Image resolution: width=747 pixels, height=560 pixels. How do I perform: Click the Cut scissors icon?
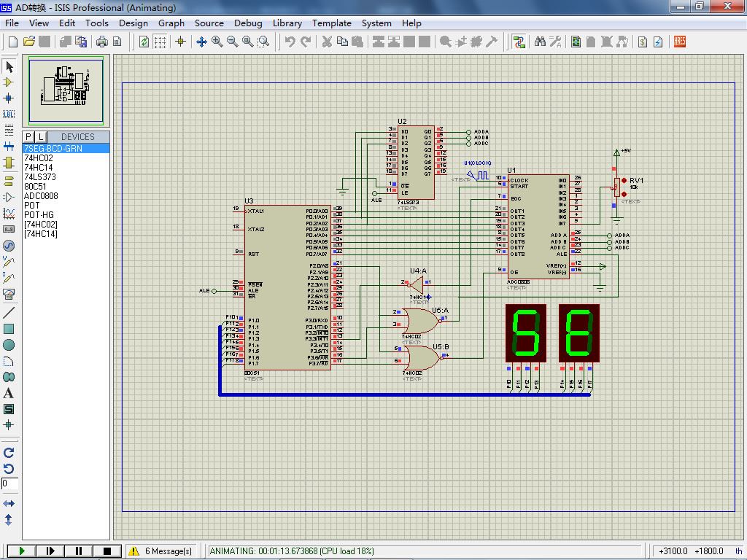[x=327, y=42]
